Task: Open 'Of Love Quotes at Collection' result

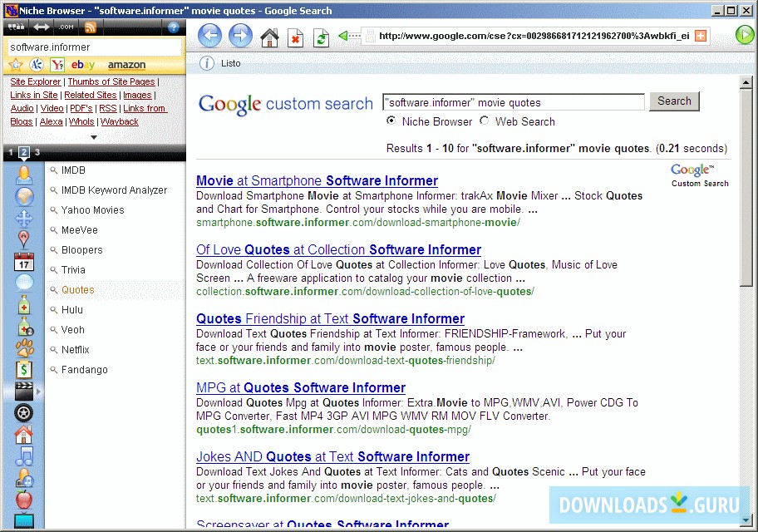Action: [338, 249]
